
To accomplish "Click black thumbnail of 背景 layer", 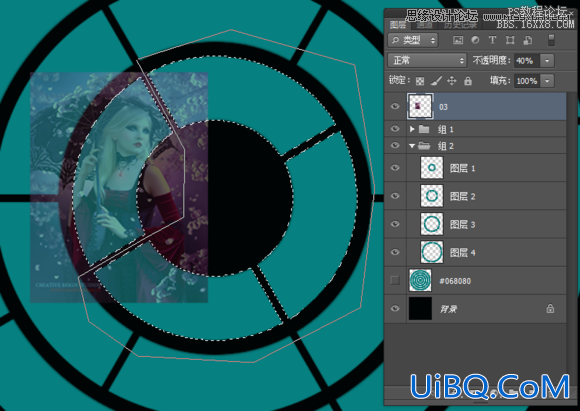I will (420, 308).
